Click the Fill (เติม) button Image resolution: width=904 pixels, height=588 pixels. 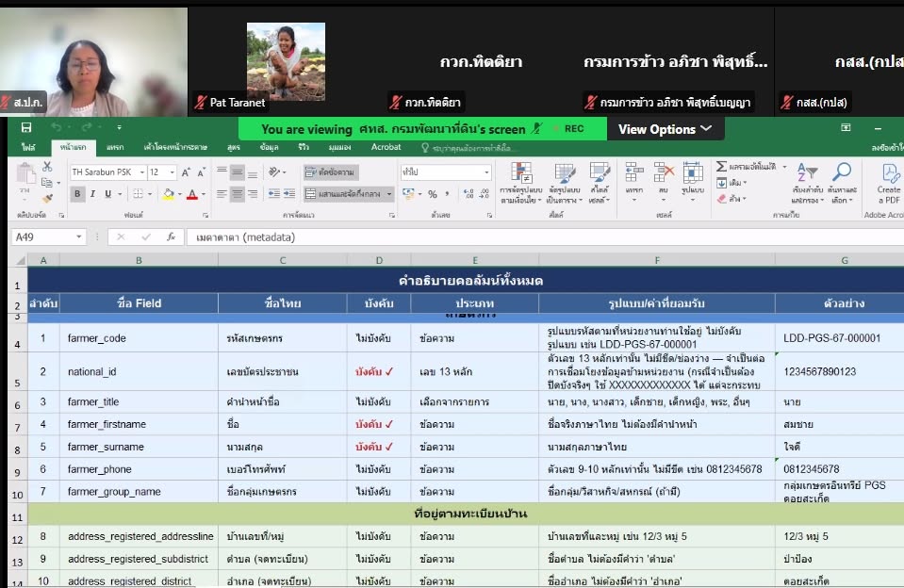click(x=731, y=183)
